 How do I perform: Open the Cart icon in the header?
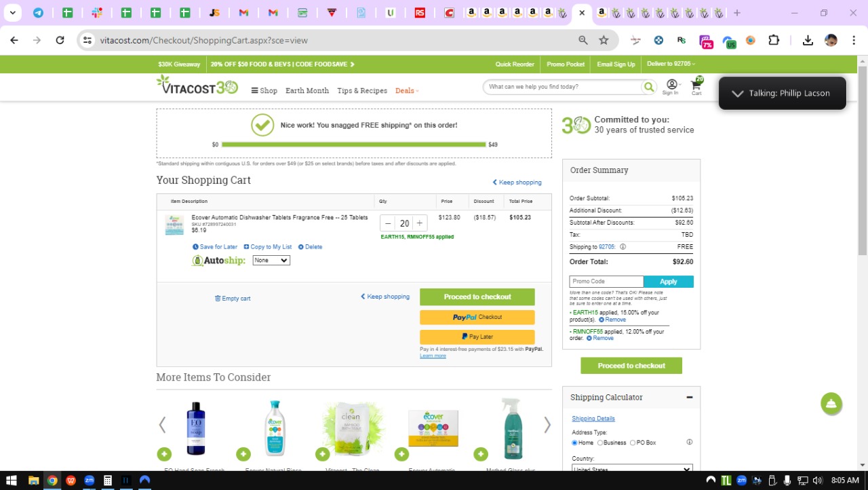(696, 86)
